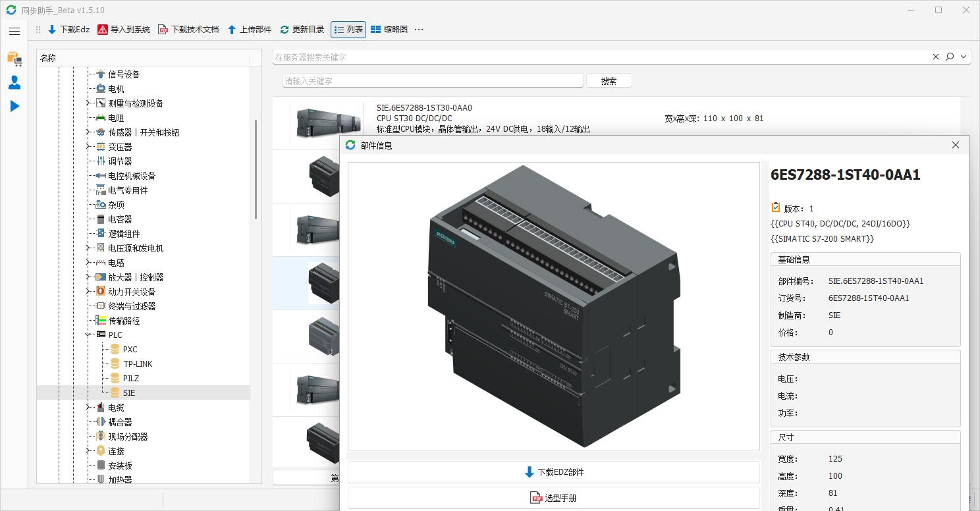980x511 pixels.
Task: Click the 导入到系统 import icon
Action: [x=124, y=30]
